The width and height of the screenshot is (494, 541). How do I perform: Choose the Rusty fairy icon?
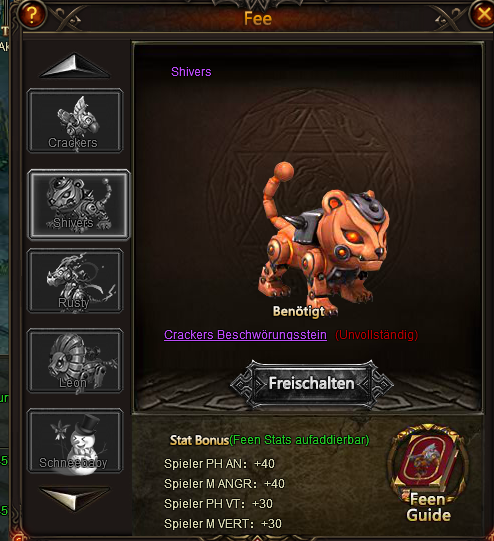75,281
